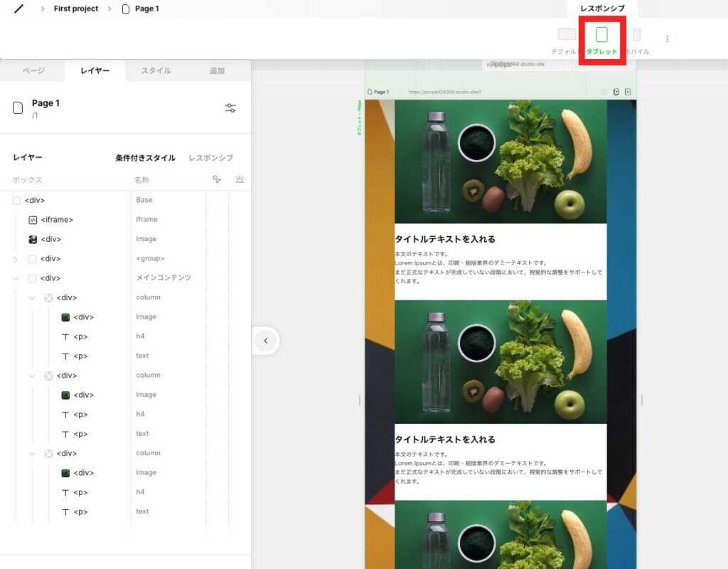Screen dimensions: 728x569
Task: Click first column grid box icon
Action: (48, 298)
